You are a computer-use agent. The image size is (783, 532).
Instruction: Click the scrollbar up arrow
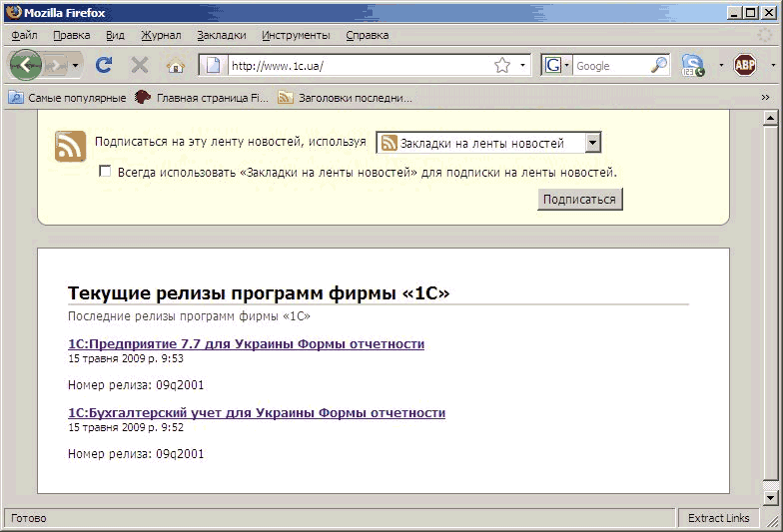pyautogui.click(x=771, y=118)
